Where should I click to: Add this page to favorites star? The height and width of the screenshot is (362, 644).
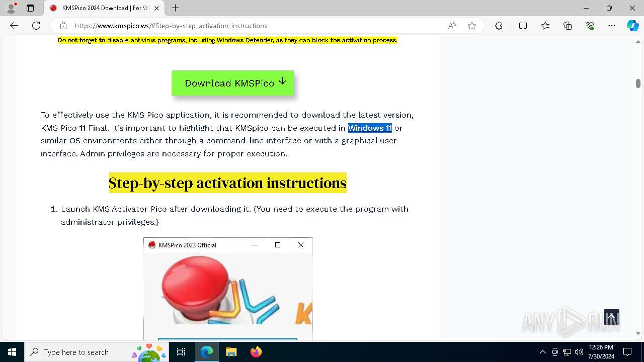tap(472, 26)
